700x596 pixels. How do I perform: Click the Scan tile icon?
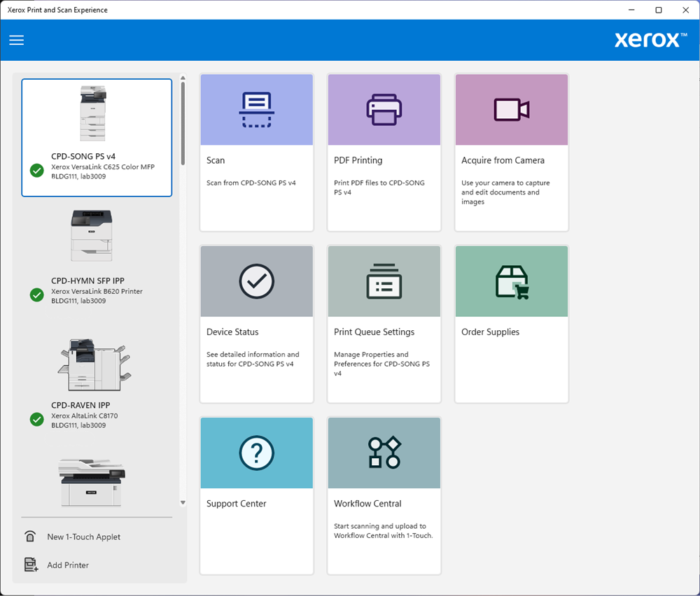(x=257, y=110)
